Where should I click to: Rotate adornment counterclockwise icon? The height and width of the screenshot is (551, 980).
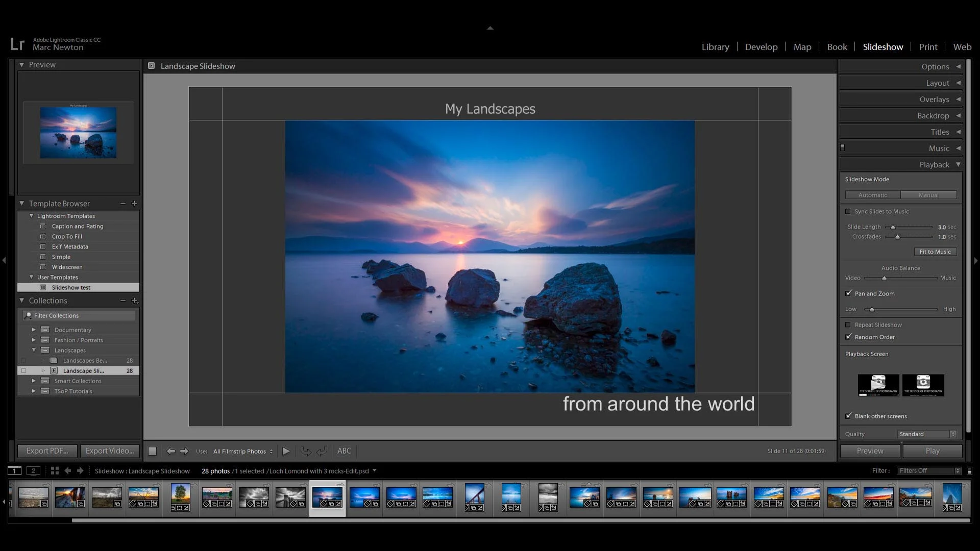click(306, 451)
